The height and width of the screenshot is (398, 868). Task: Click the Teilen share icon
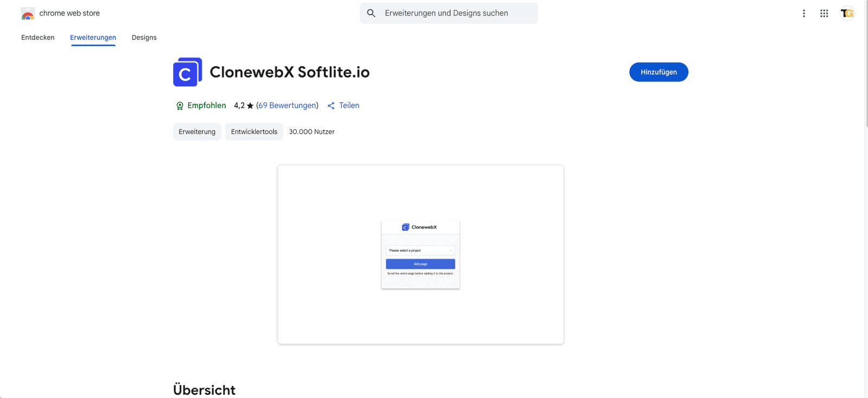[331, 105]
